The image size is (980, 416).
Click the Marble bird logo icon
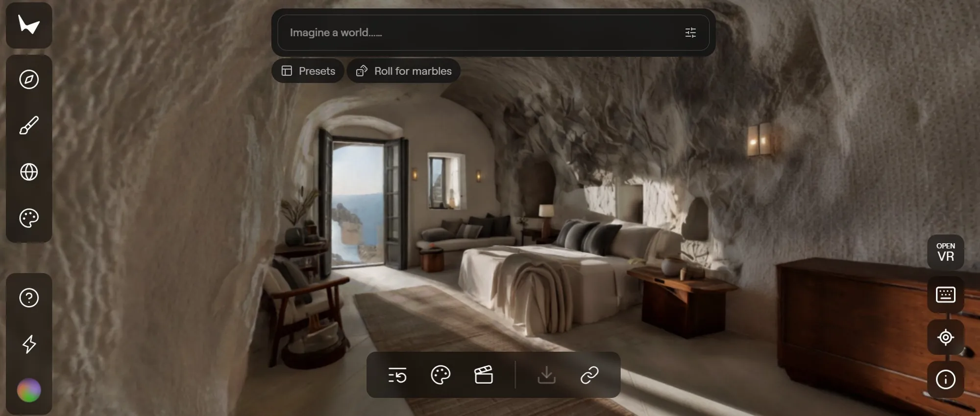pos(29,25)
